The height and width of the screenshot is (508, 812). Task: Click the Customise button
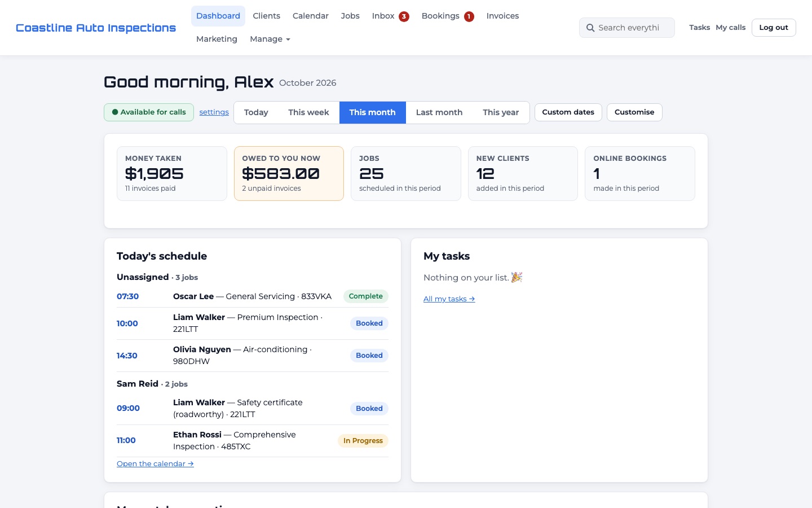(634, 112)
